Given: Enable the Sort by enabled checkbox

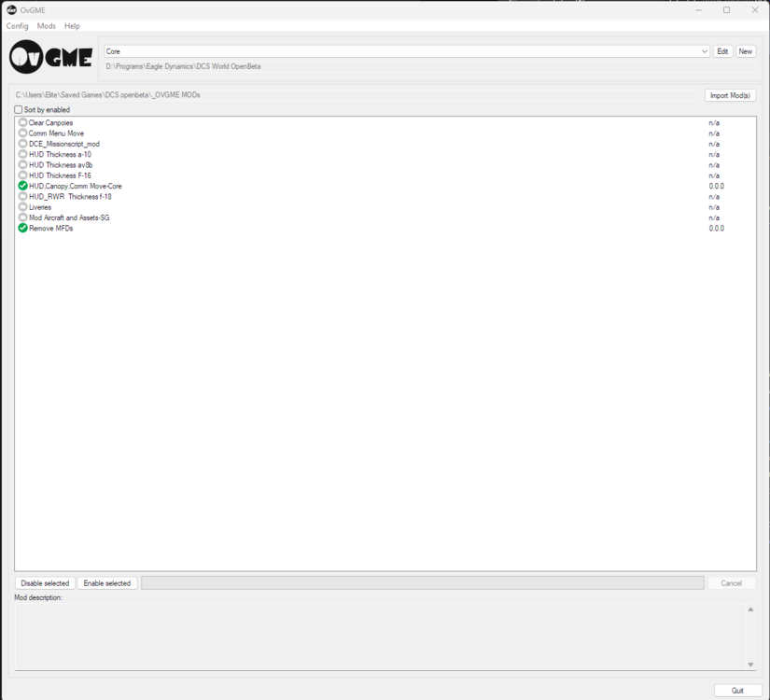Looking at the screenshot, I should click(x=17, y=109).
